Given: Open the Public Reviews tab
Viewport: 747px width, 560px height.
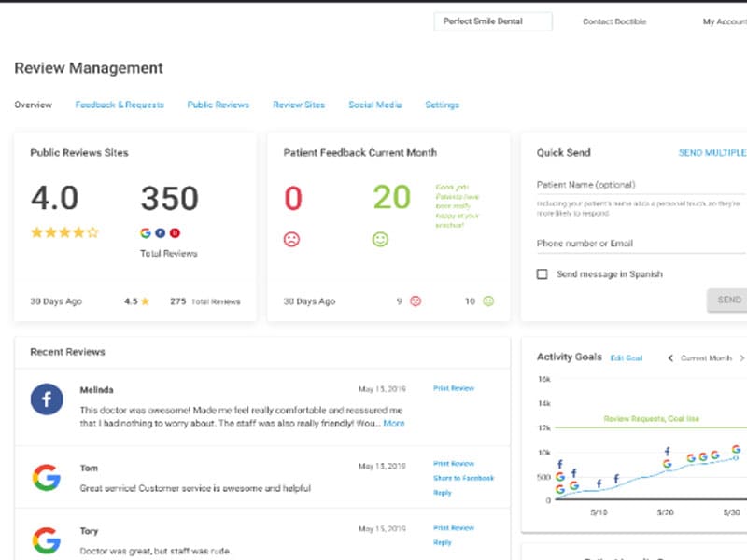Looking at the screenshot, I should 218,105.
